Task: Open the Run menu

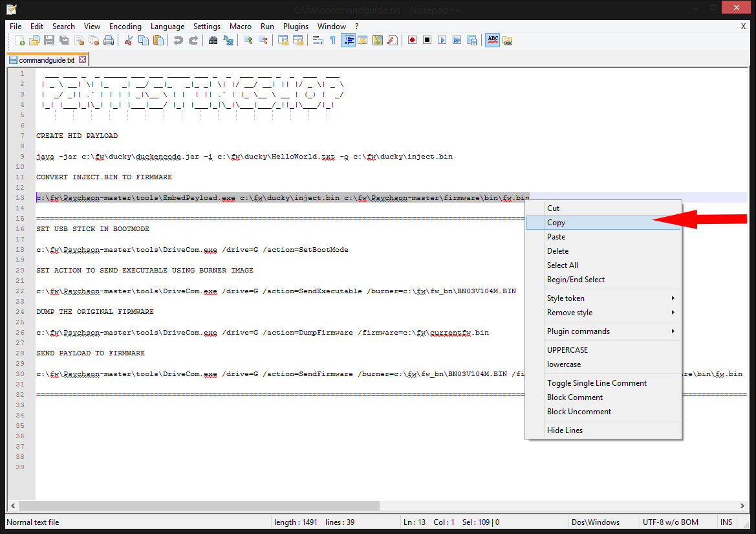Action: coord(267,27)
